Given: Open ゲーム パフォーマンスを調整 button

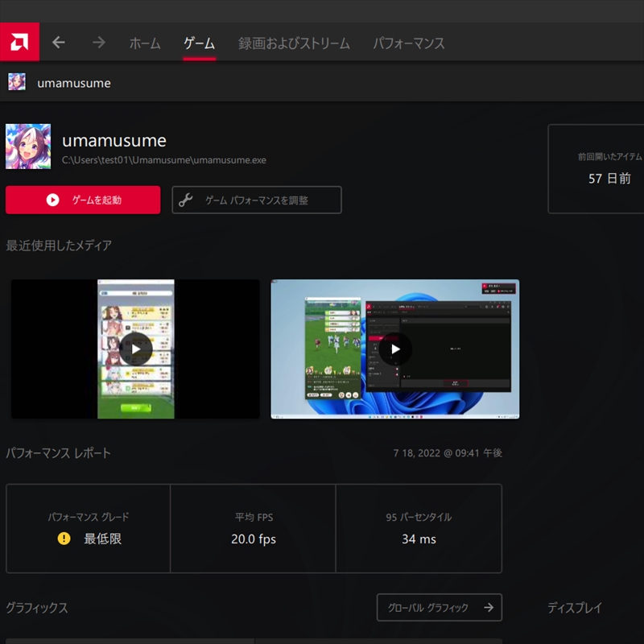Looking at the screenshot, I should [x=257, y=200].
